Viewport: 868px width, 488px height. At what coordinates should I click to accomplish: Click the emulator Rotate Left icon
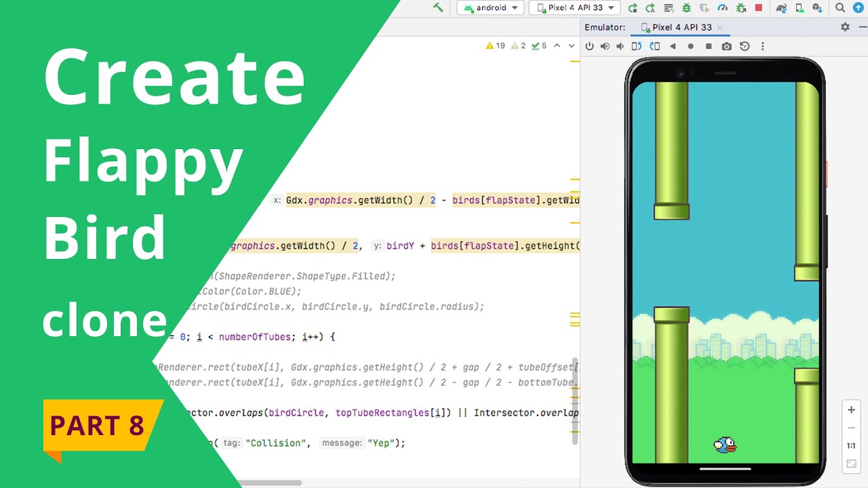click(637, 46)
